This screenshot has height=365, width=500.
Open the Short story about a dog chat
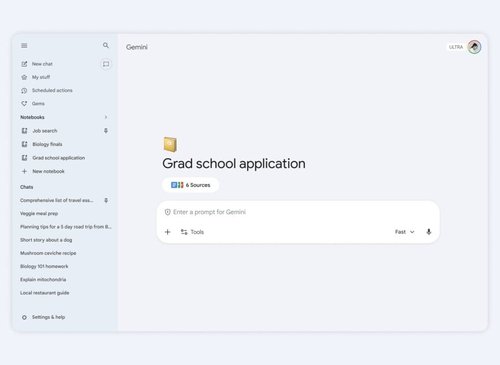pyautogui.click(x=46, y=240)
